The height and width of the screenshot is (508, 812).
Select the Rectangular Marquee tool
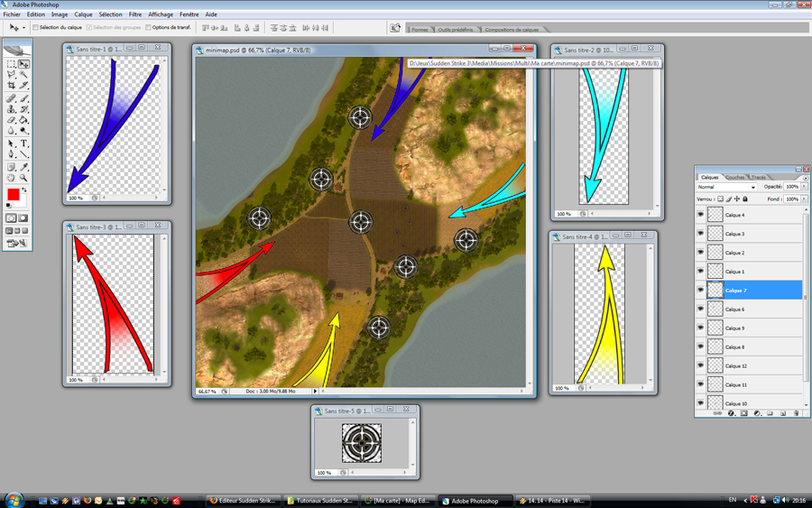click(11, 64)
